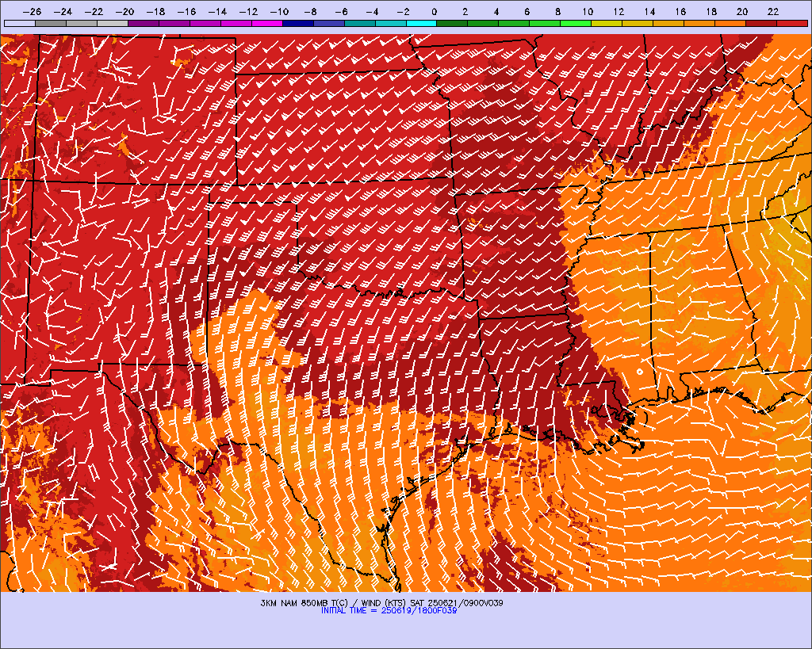Select the 14 scale label
This screenshot has width=812, height=649.
(x=649, y=12)
